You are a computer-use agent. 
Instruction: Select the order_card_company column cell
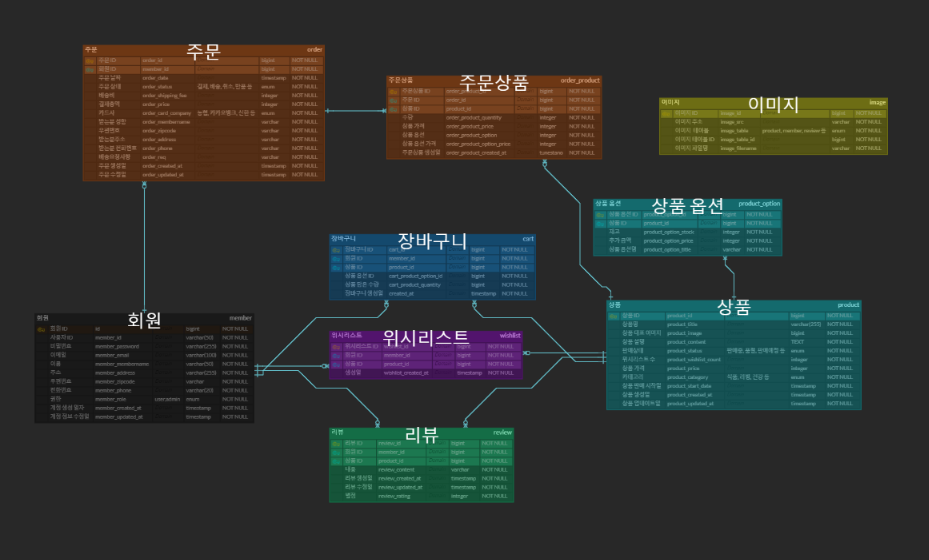coord(166,113)
